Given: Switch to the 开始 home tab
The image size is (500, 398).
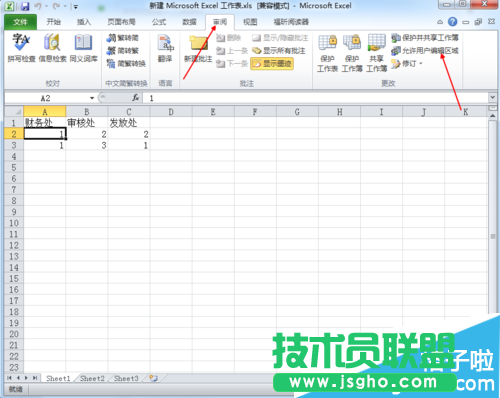Looking at the screenshot, I should [x=53, y=22].
